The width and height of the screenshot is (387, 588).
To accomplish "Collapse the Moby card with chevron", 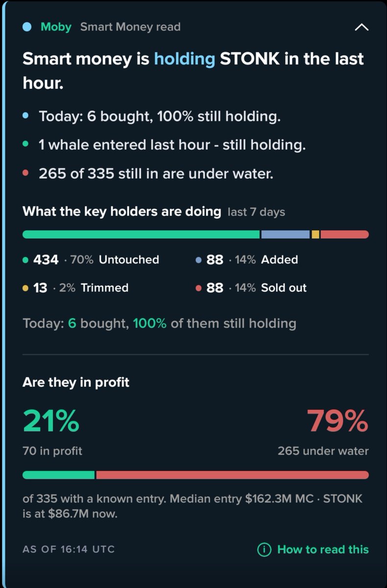I will pyautogui.click(x=361, y=27).
